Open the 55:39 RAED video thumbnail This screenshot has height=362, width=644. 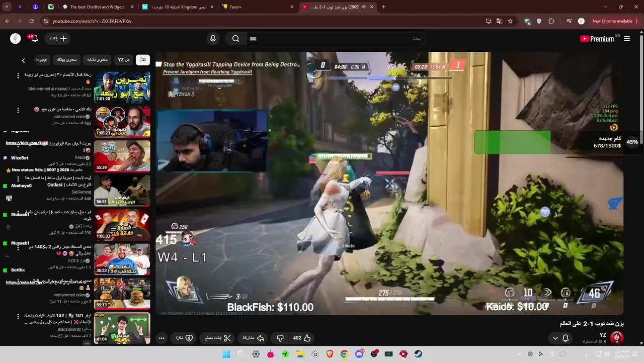[x=122, y=156]
